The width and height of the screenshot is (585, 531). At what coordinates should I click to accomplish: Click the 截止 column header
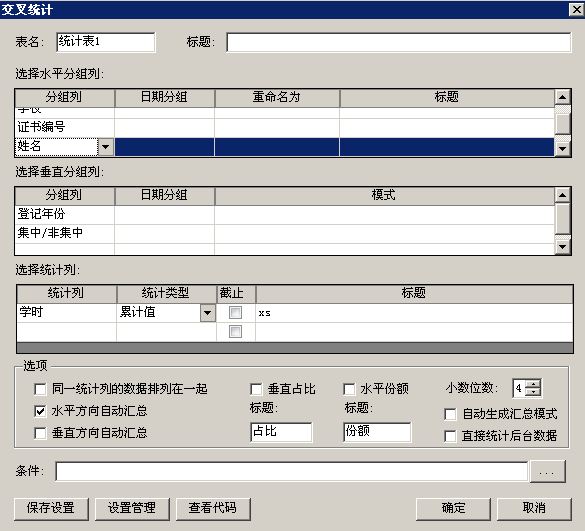tap(236, 294)
